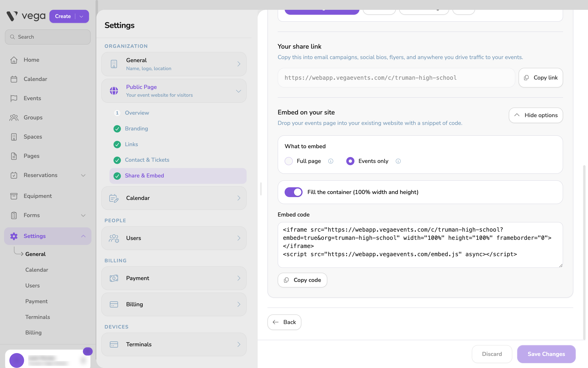
Task: Click the Copy link button
Action: pyautogui.click(x=541, y=78)
